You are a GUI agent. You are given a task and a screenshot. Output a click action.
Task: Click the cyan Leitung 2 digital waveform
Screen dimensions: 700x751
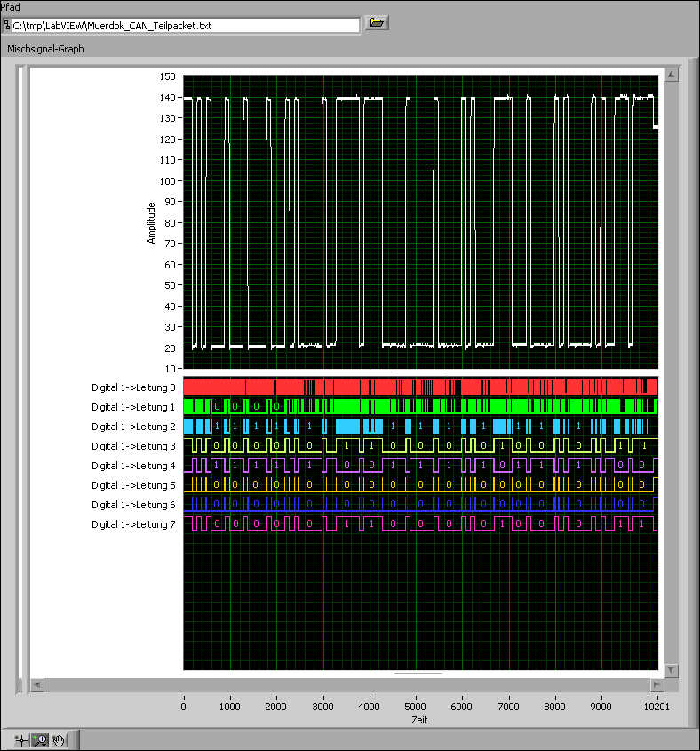click(x=420, y=427)
